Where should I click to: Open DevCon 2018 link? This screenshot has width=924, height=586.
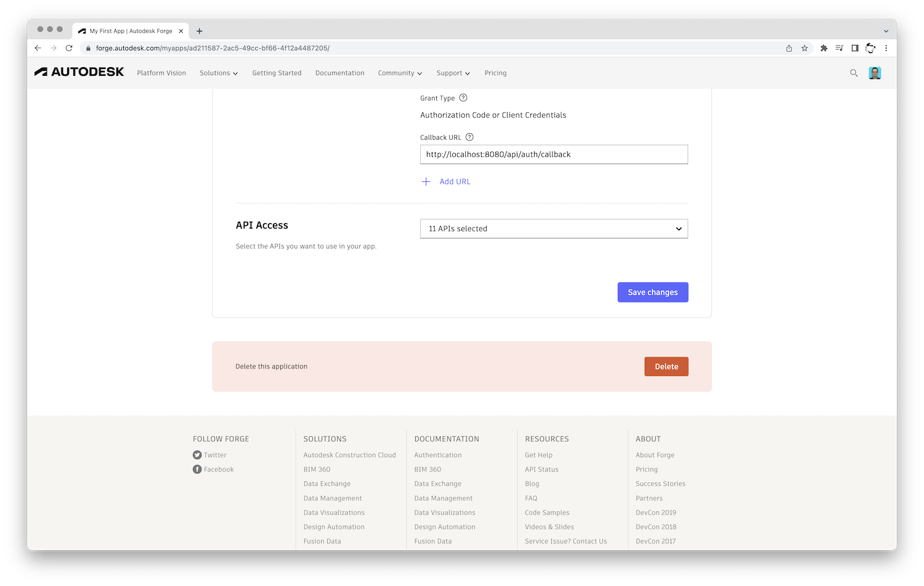tap(655, 527)
